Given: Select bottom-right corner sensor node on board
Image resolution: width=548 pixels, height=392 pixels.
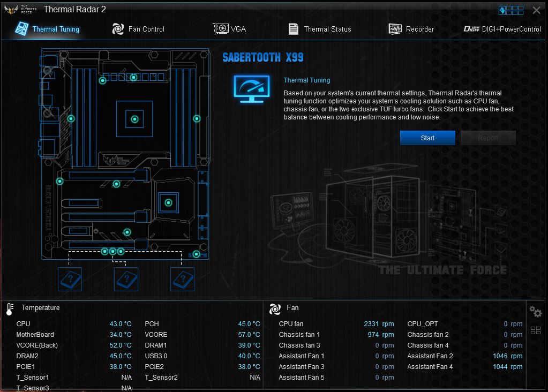Looking at the screenshot, I should [x=197, y=254].
